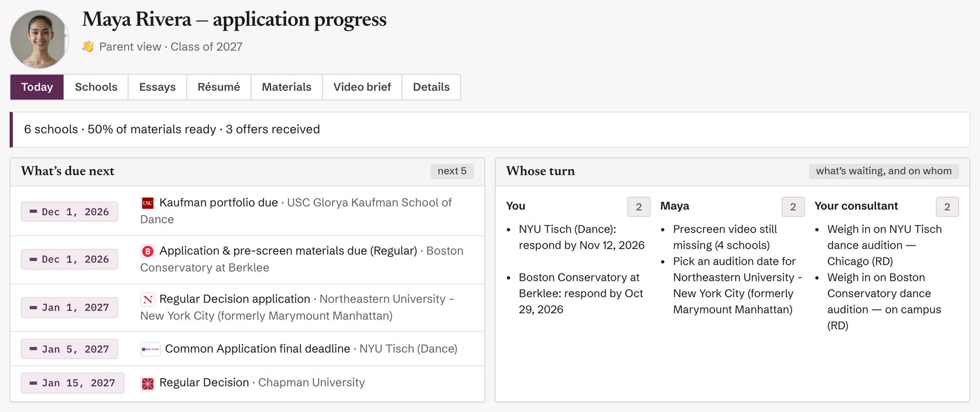Click the NYU Tisch logo icon
Screen dimensions: 980x412
coord(150,349)
